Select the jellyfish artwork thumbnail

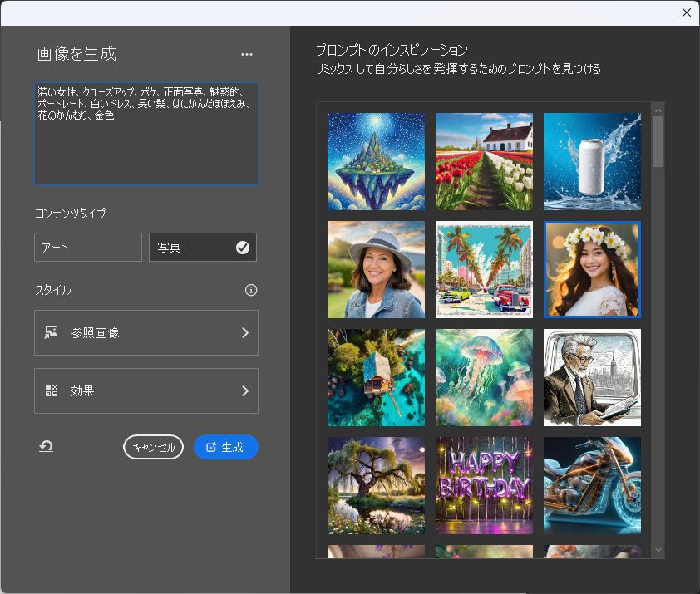tap(484, 377)
